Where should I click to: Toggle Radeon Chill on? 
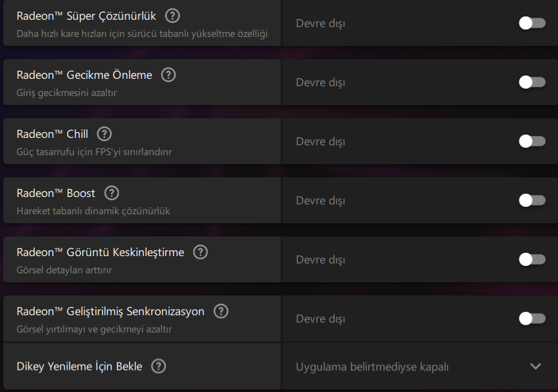click(x=532, y=141)
